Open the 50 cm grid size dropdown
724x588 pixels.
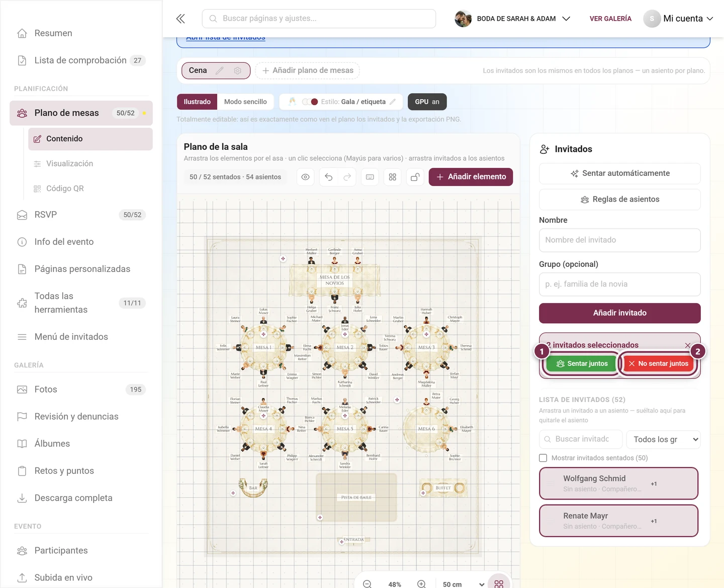tap(464, 584)
